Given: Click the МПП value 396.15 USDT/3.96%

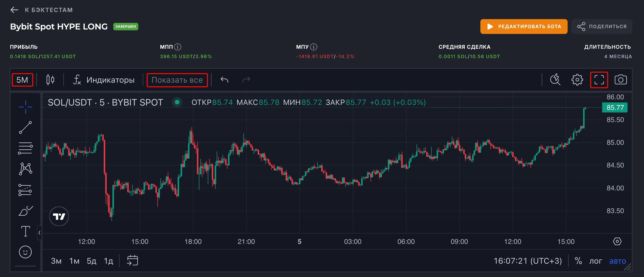Looking at the screenshot, I should [186, 56].
